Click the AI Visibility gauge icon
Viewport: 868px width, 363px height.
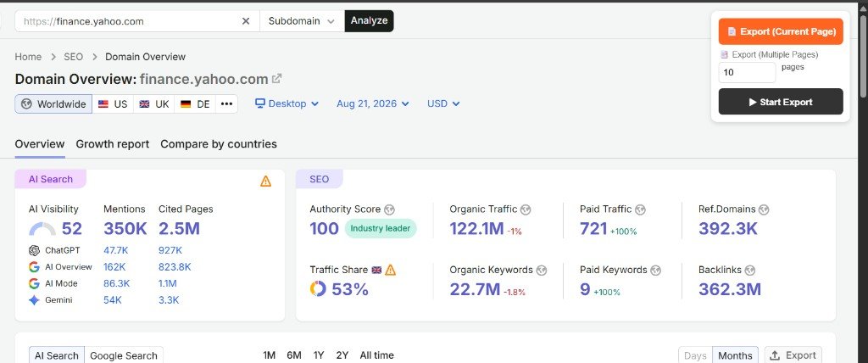pos(42,229)
